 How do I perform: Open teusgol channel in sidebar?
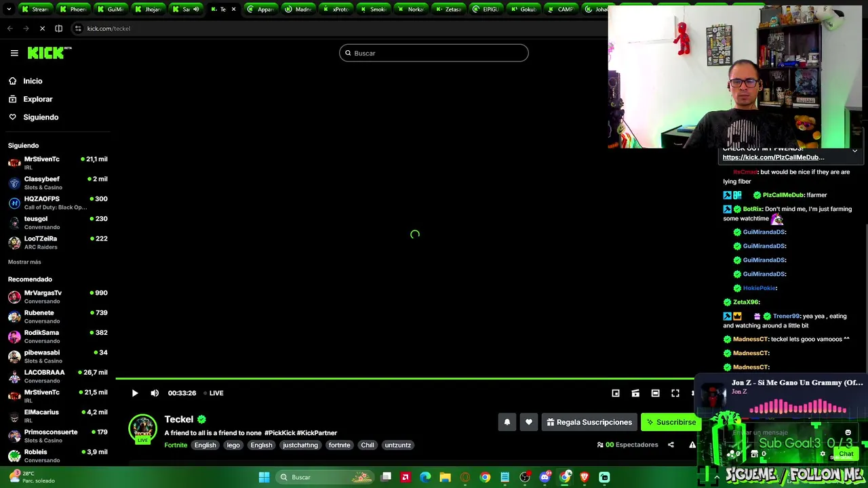pos(58,222)
